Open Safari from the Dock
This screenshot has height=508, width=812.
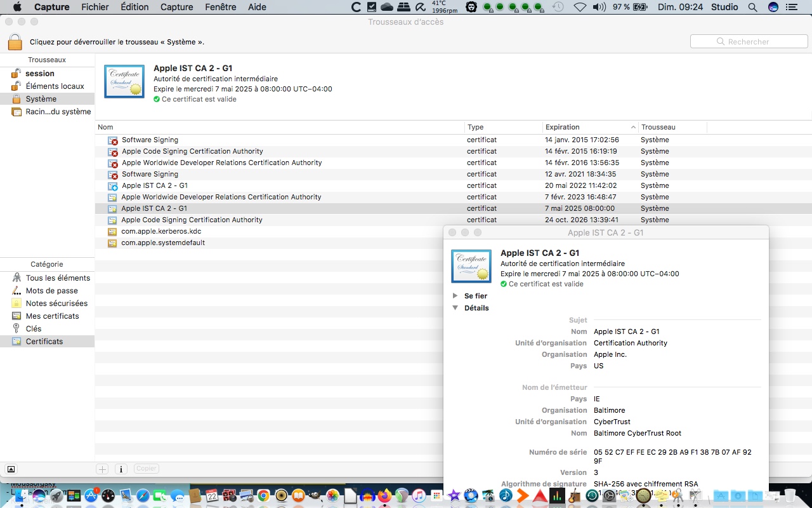coord(143,495)
